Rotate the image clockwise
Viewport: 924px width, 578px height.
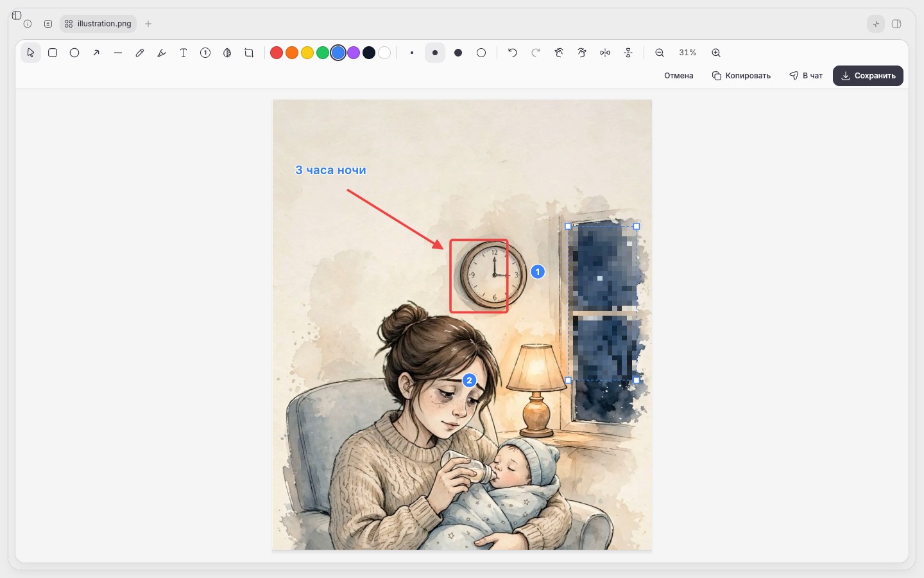click(x=582, y=53)
